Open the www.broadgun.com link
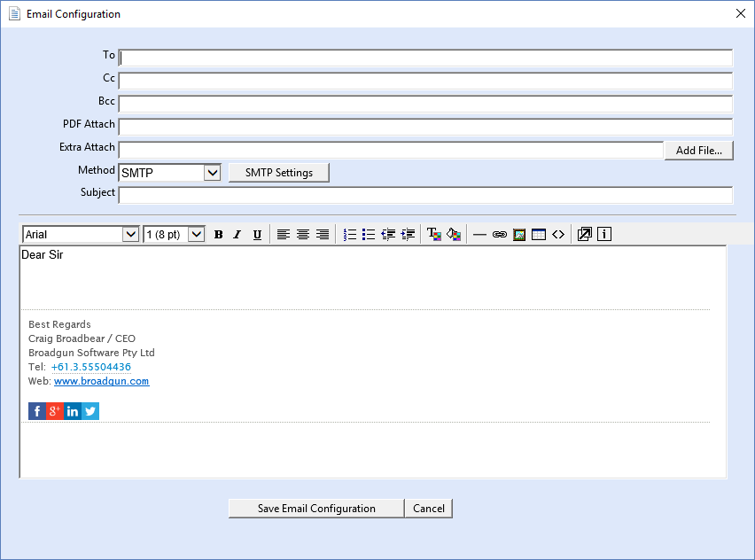The width and height of the screenshot is (755, 560). [101, 381]
